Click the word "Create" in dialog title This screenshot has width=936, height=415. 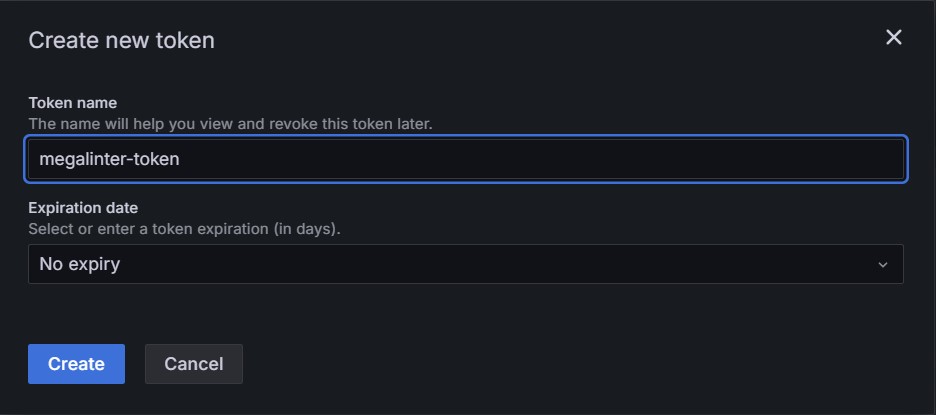pyautogui.click(x=56, y=40)
